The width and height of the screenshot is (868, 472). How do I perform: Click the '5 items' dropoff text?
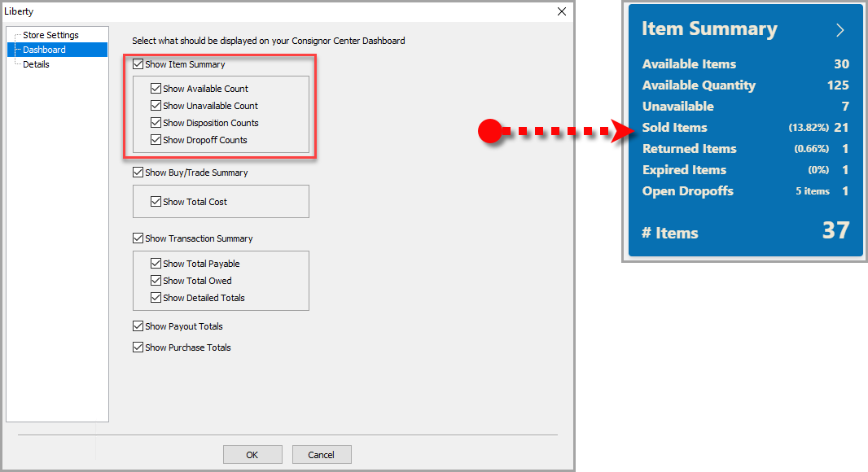pos(813,191)
